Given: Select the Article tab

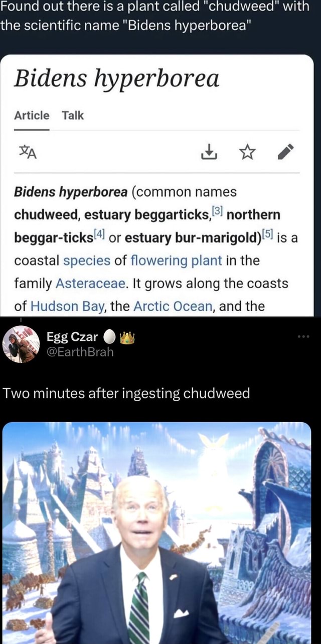Looking at the screenshot, I should pos(32,115).
